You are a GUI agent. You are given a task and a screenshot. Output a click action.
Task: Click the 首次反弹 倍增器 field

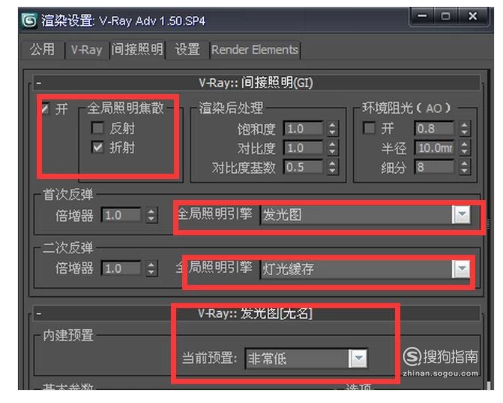click(x=121, y=215)
